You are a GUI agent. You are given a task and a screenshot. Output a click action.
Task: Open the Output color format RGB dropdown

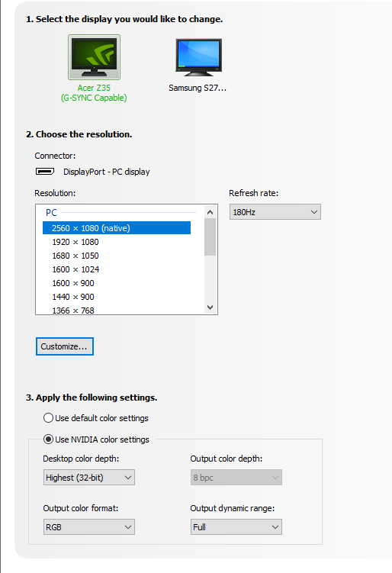pos(89,527)
